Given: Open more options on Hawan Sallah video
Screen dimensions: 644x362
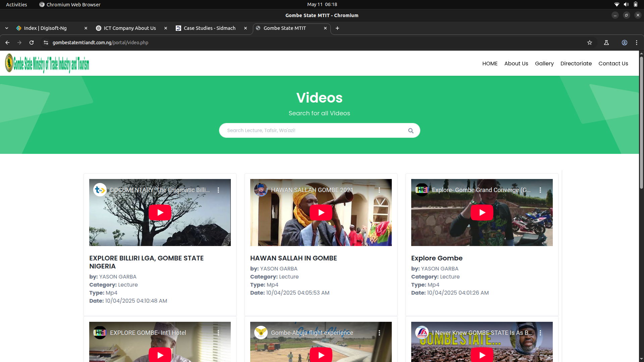Looking at the screenshot, I should coord(379,190).
